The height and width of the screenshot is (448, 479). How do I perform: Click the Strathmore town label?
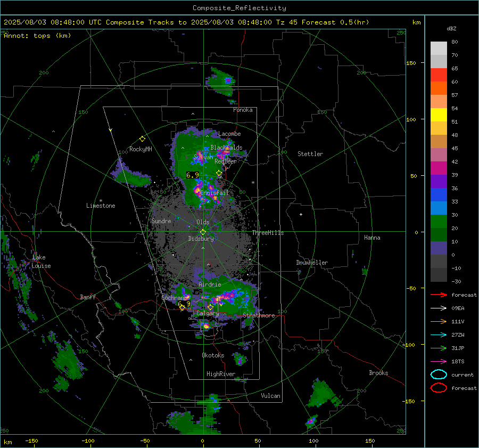pos(259,315)
